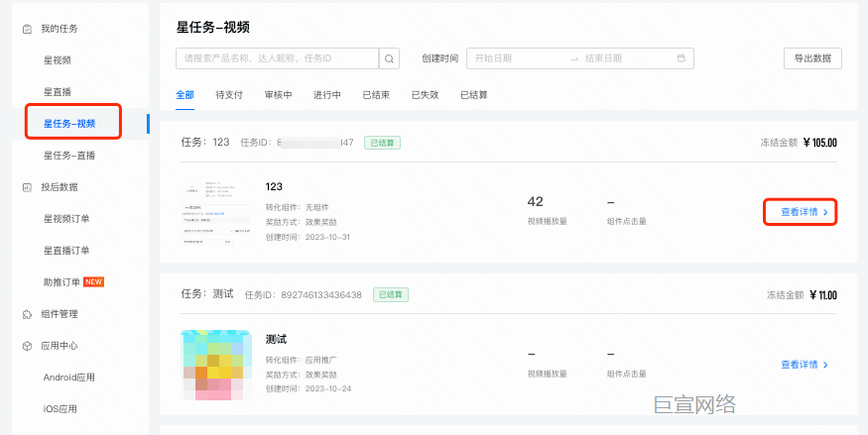Click the 导出数据 export button

tap(812, 58)
